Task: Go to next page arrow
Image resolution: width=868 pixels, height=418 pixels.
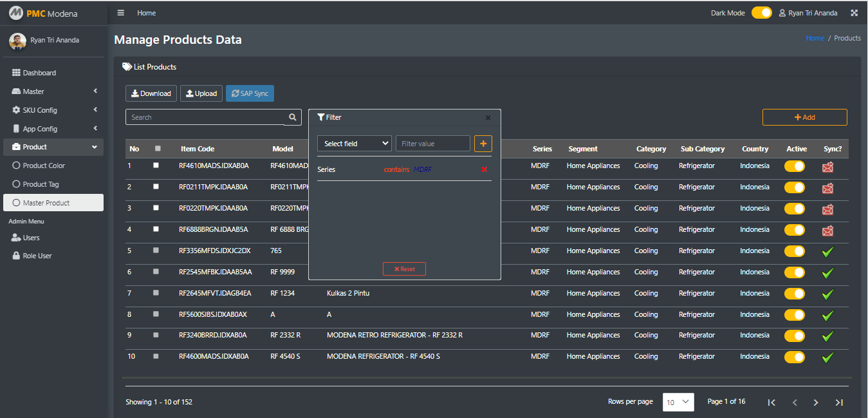Action: pyautogui.click(x=816, y=403)
